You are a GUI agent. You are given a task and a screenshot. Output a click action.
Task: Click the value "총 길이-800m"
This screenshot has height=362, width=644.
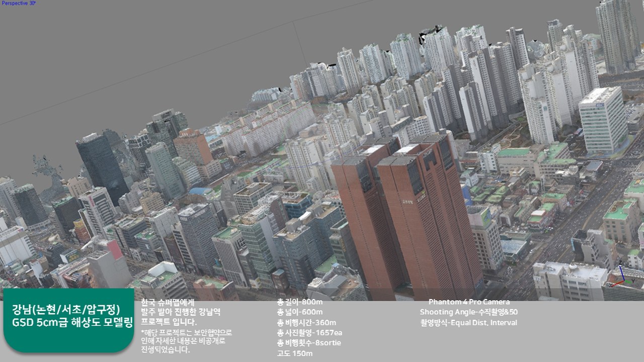coord(300,302)
